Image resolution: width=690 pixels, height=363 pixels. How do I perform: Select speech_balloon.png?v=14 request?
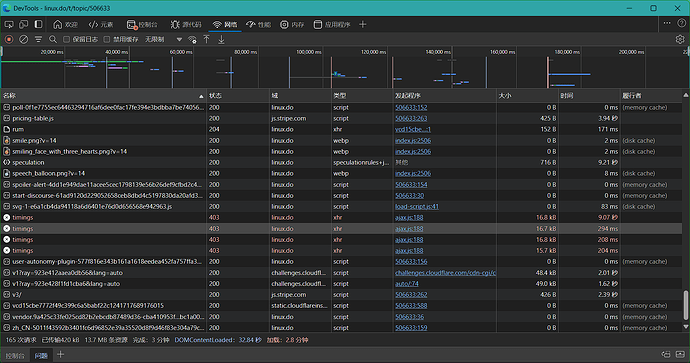tap(341, 173)
